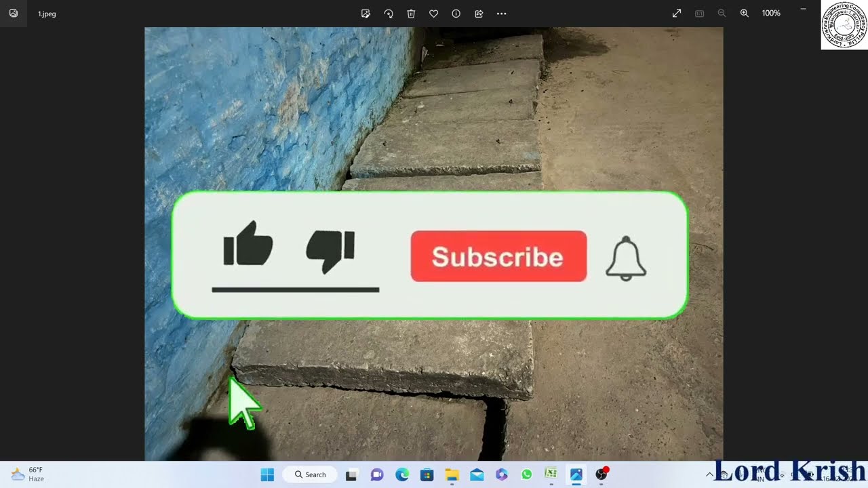Viewport: 868px width, 488px height.
Task: Select the Photos app taskbar icon
Action: 576,474
